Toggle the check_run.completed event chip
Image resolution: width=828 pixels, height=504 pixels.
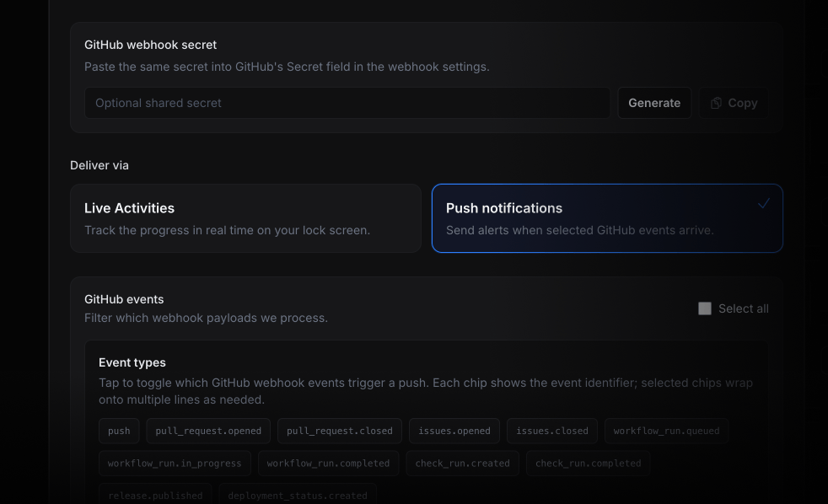[x=588, y=463]
